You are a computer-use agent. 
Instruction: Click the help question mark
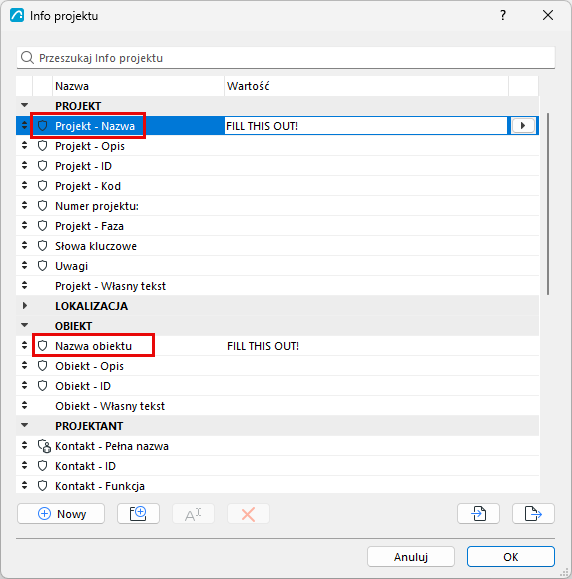pyautogui.click(x=503, y=15)
